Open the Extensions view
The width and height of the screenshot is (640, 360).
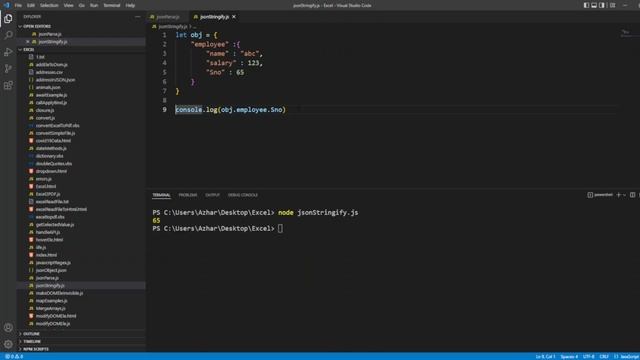[8, 85]
